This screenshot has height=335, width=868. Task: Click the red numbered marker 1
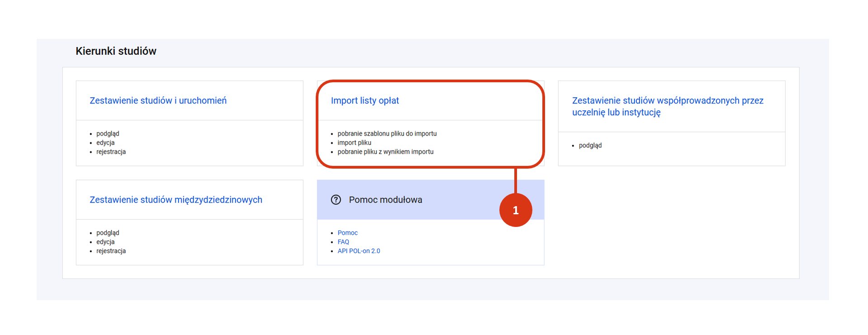(516, 210)
